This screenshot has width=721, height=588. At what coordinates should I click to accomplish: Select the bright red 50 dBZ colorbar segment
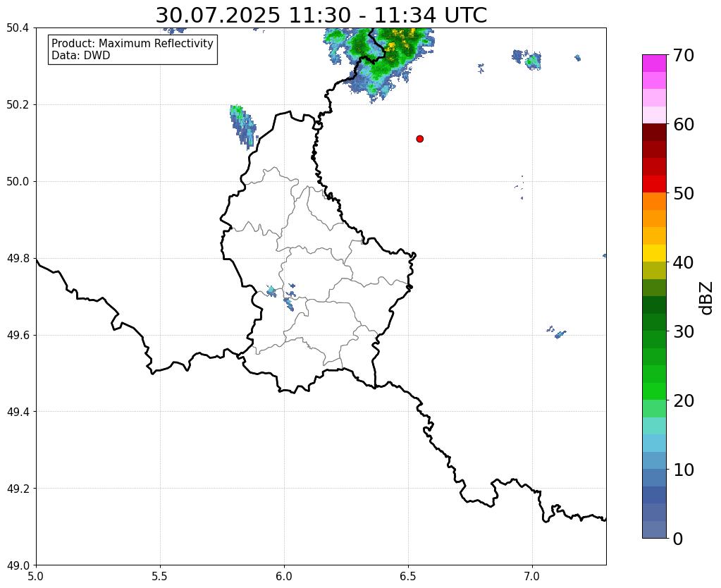[x=654, y=184]
